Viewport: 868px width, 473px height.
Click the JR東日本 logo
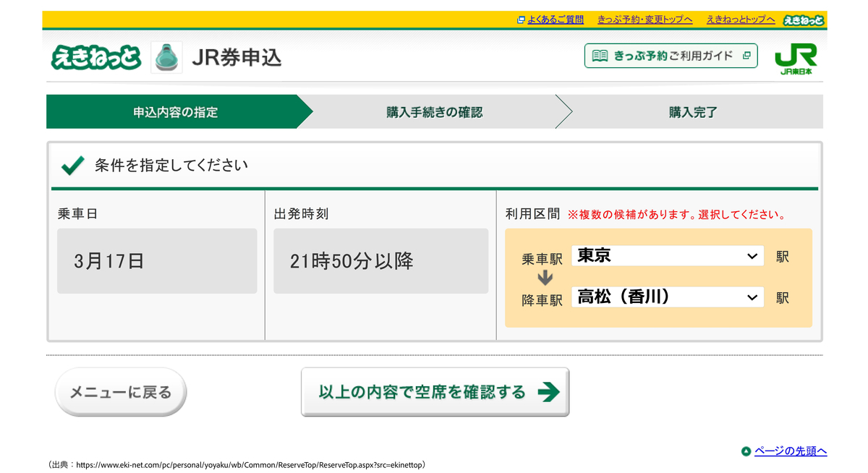pos(796,59)
